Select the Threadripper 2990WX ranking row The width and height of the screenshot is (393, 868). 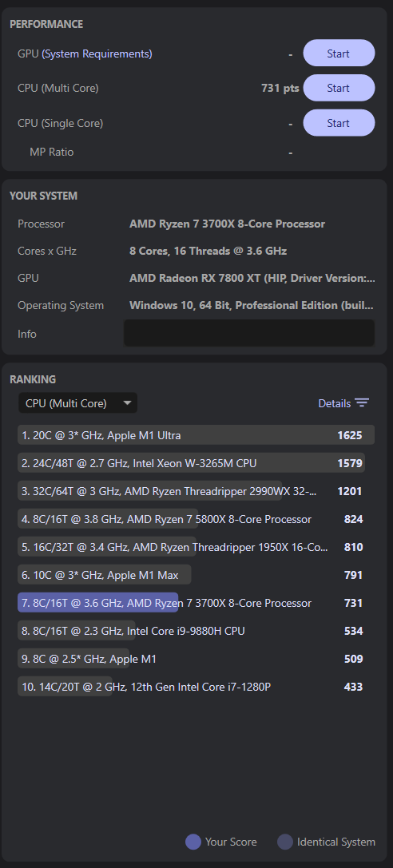(x=196, y=491)
